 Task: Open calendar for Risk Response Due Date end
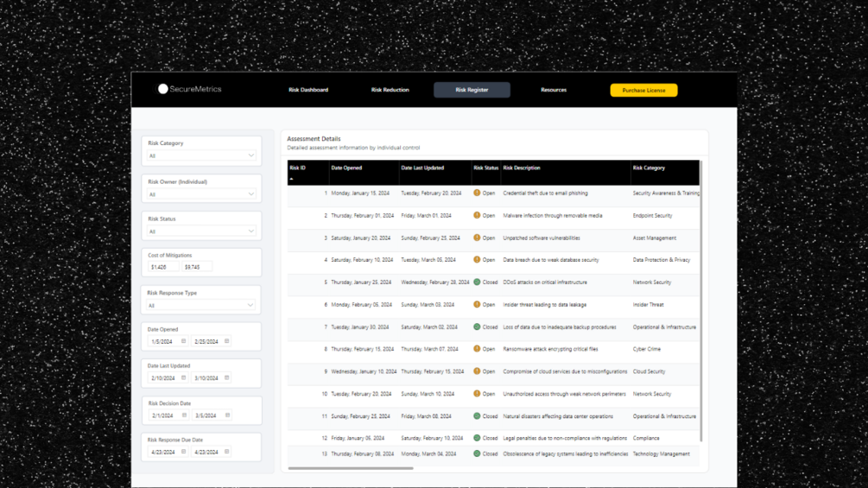click(227, 452)
